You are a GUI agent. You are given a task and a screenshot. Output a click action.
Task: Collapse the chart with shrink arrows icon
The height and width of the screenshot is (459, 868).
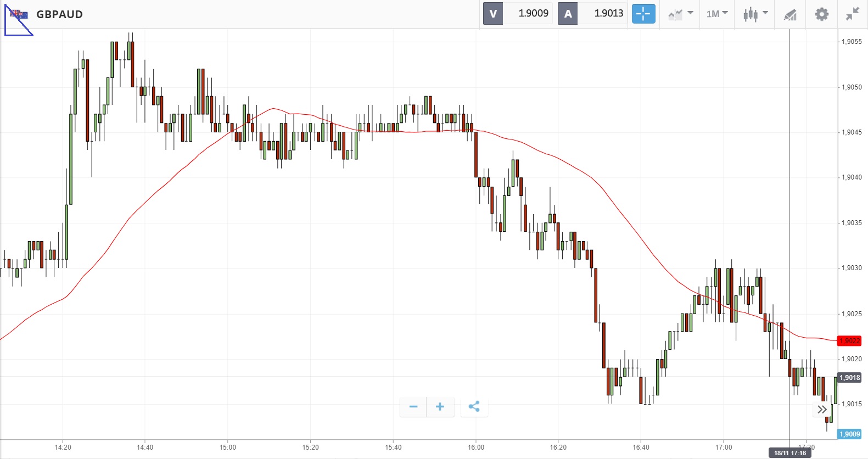(852, 14)
